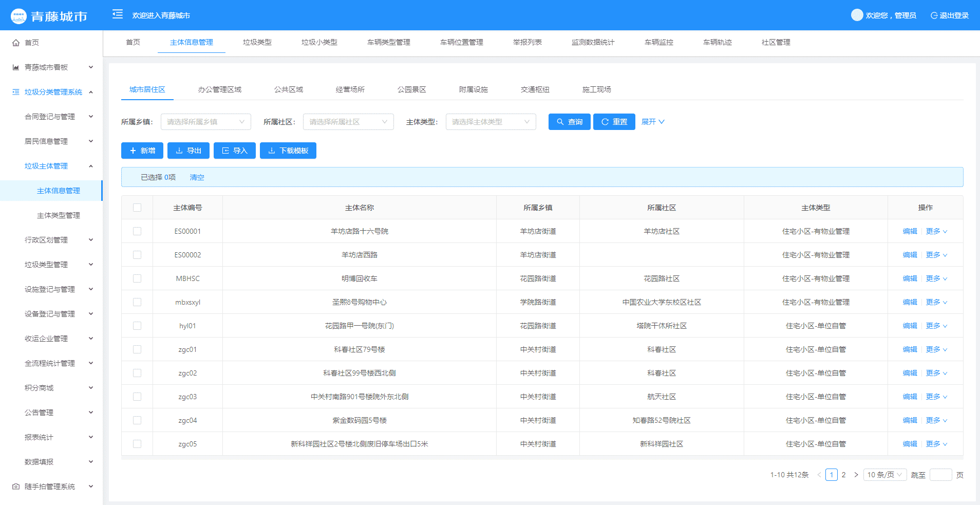Click the 重置 reset button
The width and height of the screenshot is (980, 505).
tap(614, 122)
